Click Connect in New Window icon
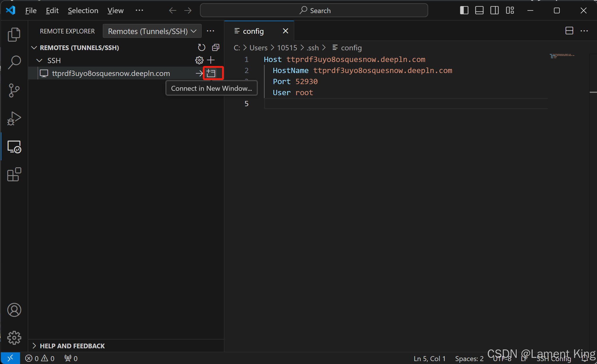This screenshot has width=597, height=364. 211,73
